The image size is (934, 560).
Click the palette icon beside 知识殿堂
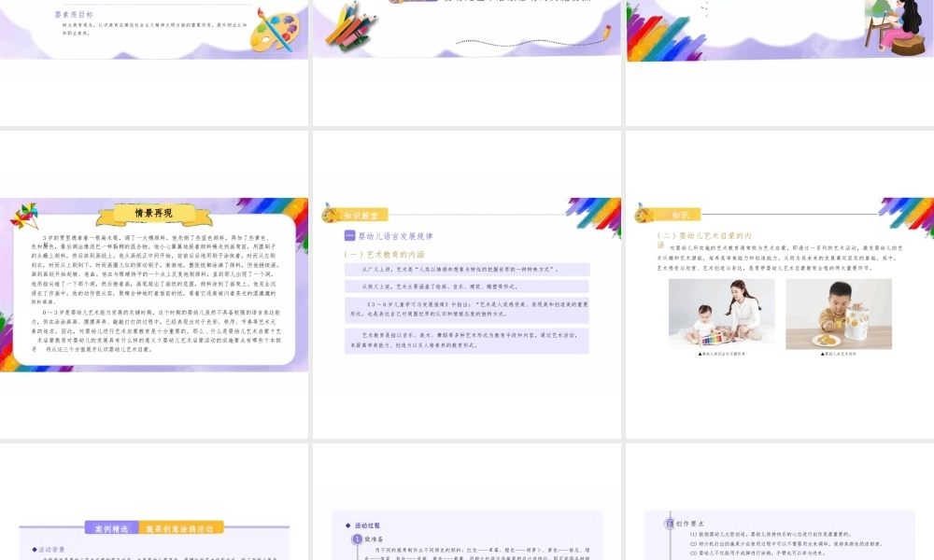331,213
